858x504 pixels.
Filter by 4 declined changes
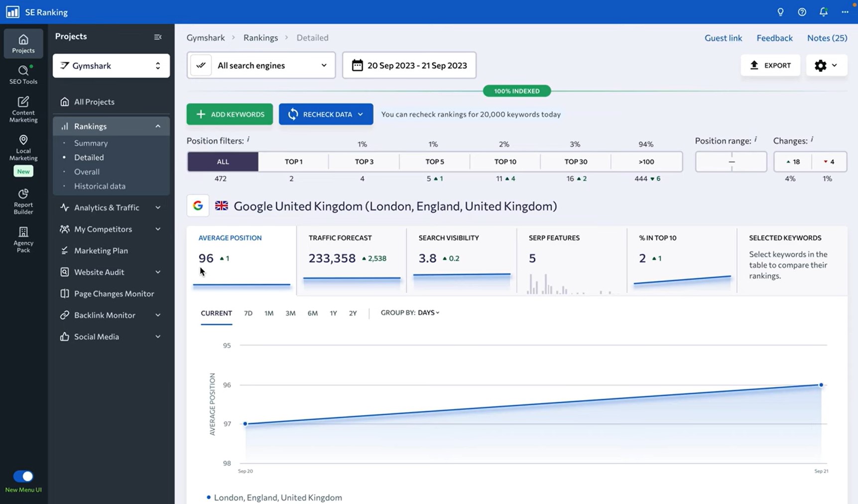[829, 161]
